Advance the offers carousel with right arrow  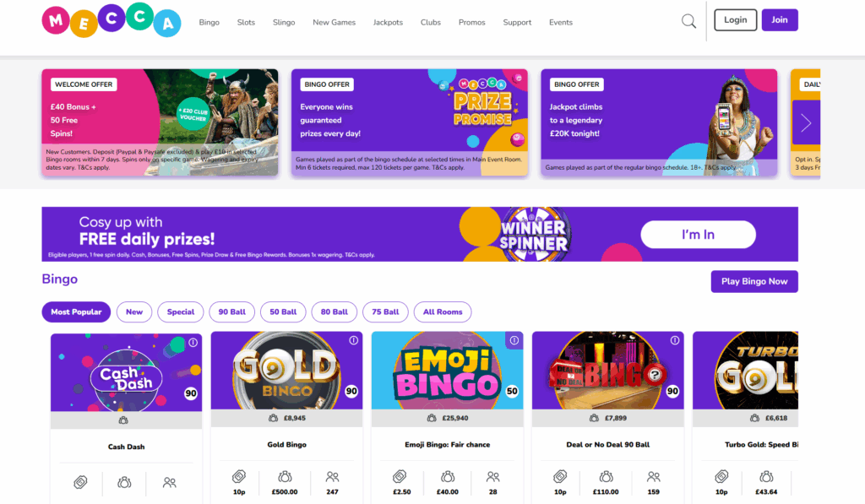(x=806, y=122)
